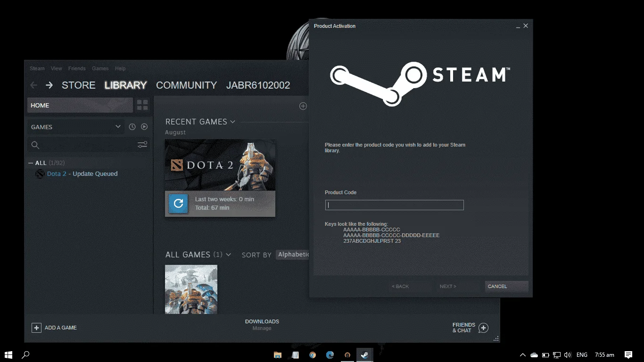
Task: Open the Help menu
Action: pos(120,68)
